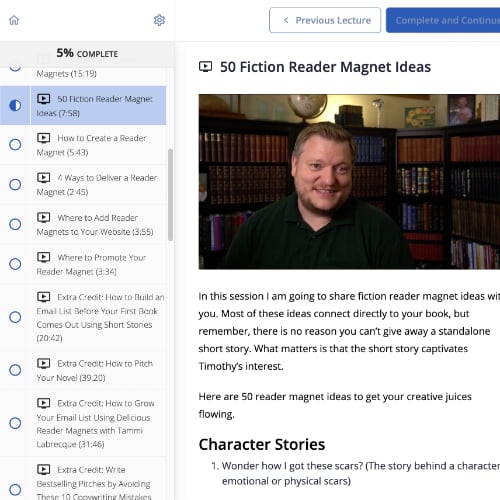The image size is (500, 500).
Task: Click video icon beside How to Pitch Your Novel
Action: point(44,363)
